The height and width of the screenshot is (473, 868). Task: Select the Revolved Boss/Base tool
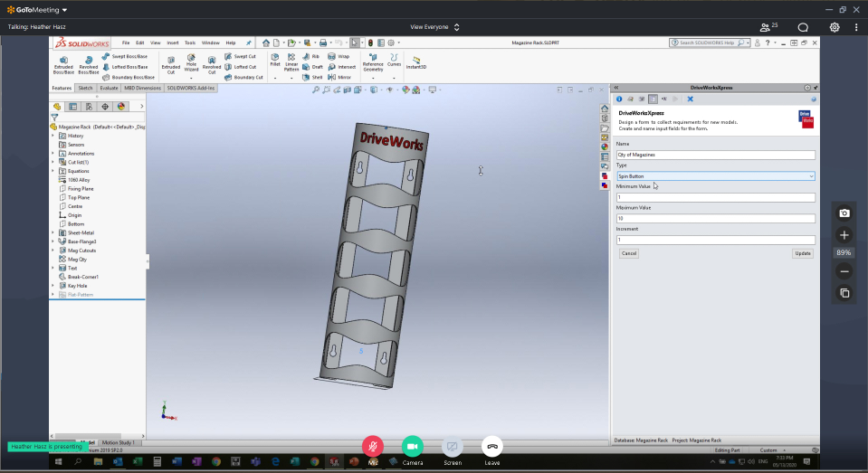[88, 65]
